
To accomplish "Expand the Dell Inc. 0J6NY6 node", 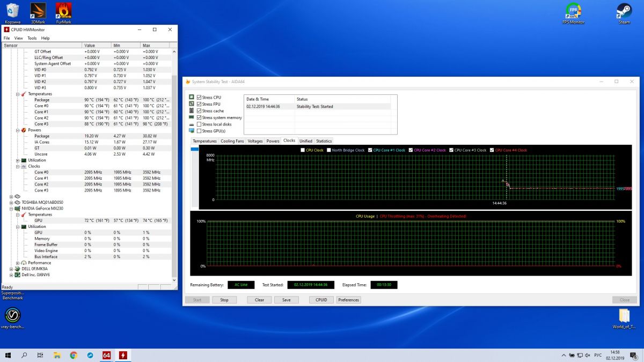I will [x=11, y=275].
